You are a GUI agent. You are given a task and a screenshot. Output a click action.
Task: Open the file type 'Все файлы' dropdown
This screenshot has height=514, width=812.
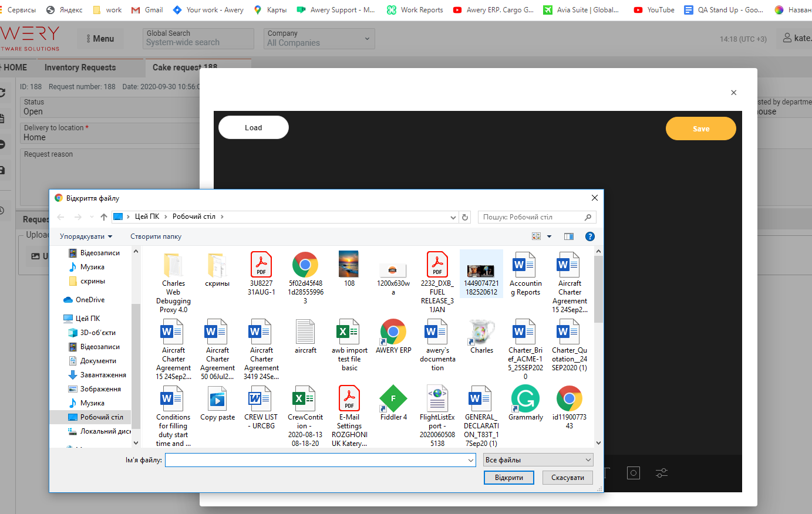coord(538,460)
